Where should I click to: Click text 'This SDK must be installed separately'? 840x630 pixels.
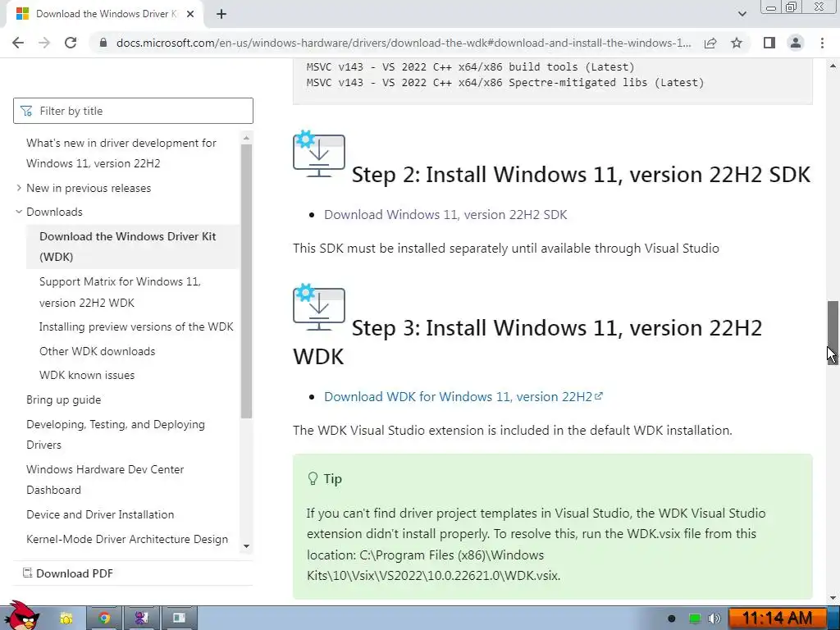tap(505, 248)
